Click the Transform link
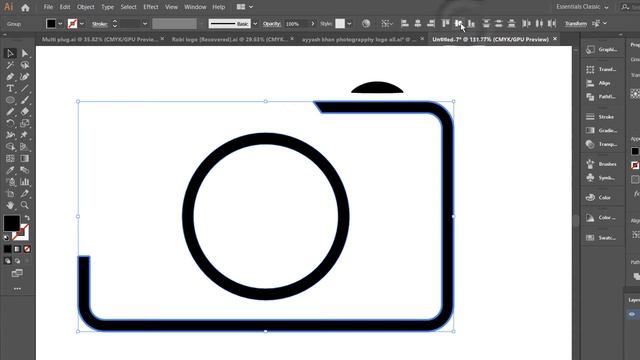The width and height of the screenshot is (640, 360). (576, 24)
